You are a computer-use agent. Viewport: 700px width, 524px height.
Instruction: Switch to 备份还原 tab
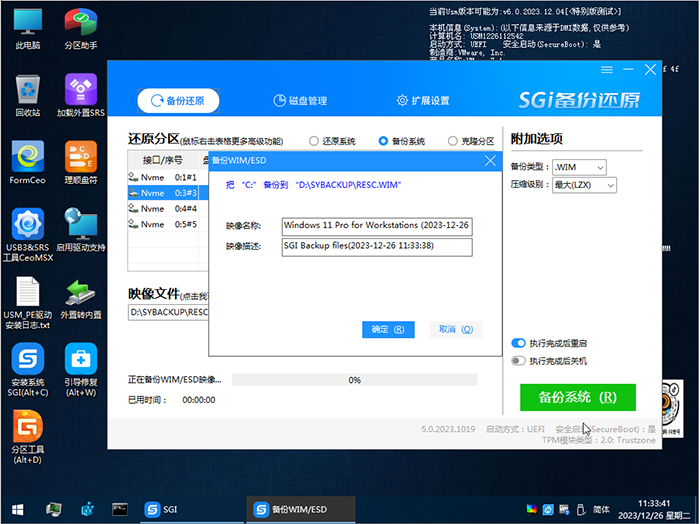(178, 101)
